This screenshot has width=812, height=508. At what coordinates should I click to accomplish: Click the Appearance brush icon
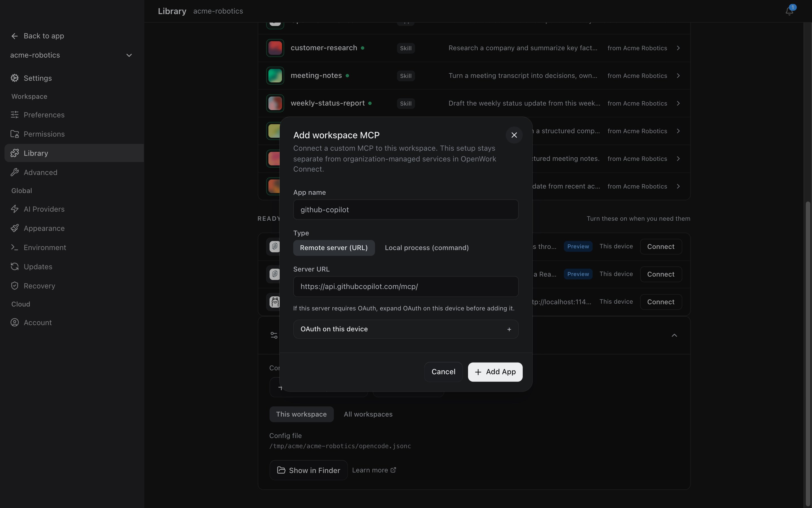coord(14,228)
